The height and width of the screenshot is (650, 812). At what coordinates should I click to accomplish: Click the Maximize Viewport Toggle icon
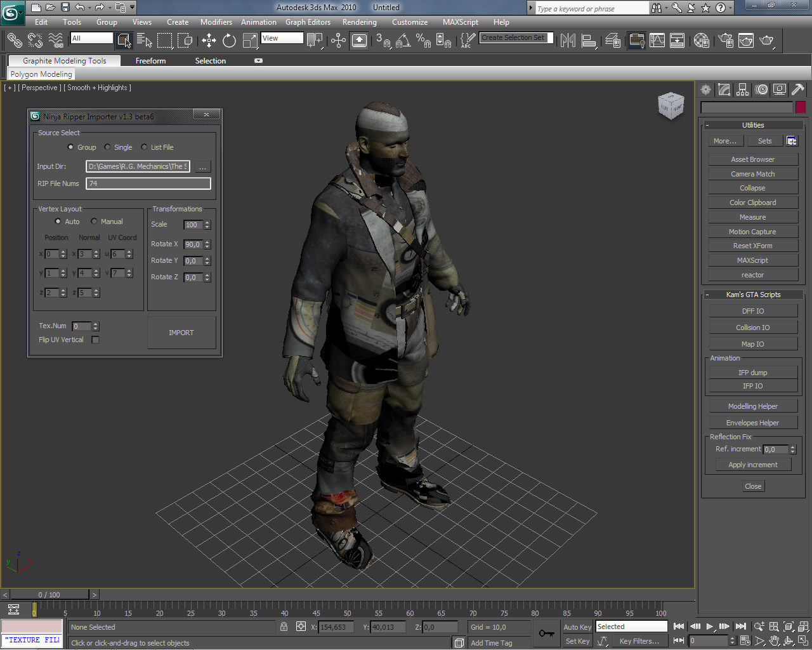coord(803,640)
